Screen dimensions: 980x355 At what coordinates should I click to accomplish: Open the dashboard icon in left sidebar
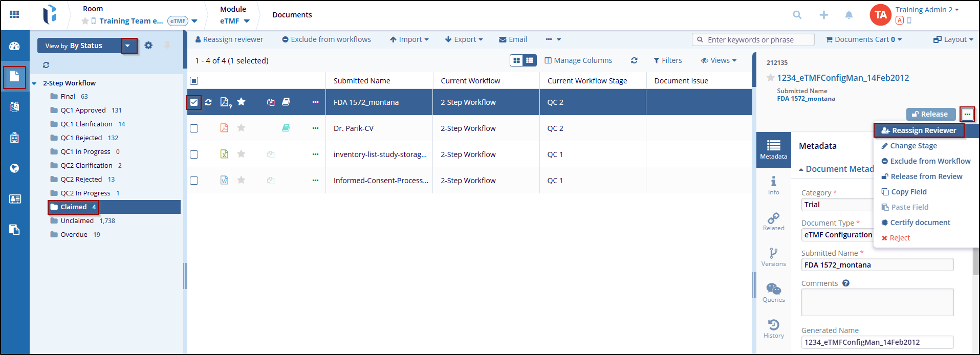14,46
